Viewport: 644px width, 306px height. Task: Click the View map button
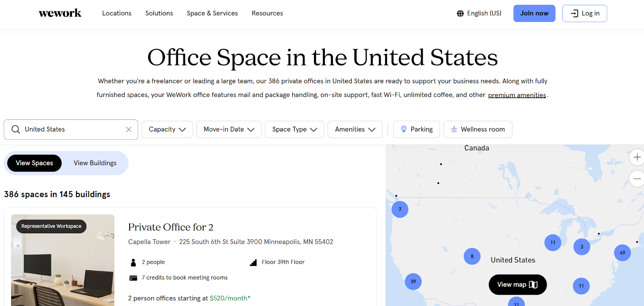518,285
